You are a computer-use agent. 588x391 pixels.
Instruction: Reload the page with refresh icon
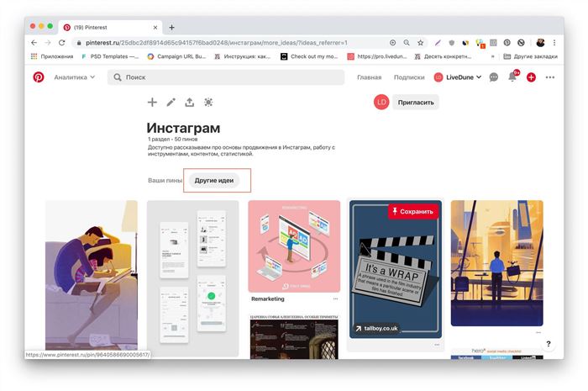62,43
